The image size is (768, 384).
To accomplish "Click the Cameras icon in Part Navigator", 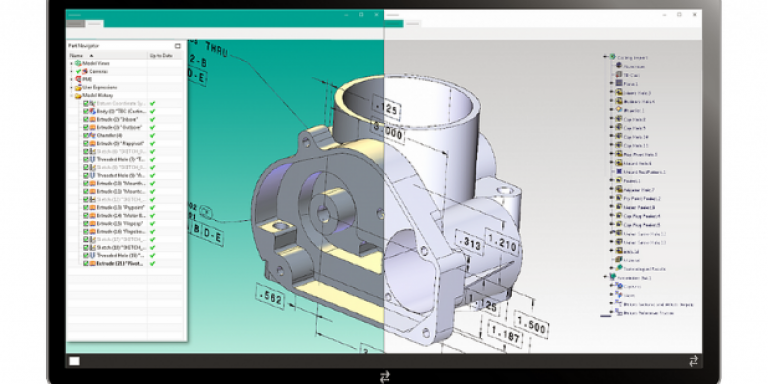I will click(85, 71).
